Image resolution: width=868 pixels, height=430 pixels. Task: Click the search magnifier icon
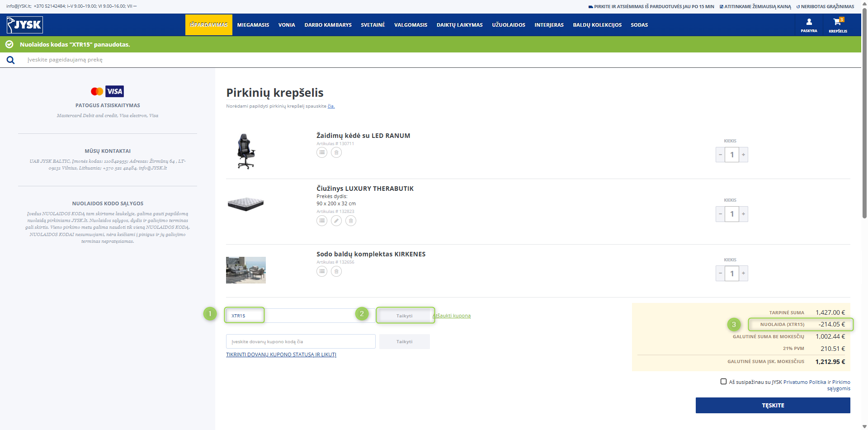tap(10, 60)
